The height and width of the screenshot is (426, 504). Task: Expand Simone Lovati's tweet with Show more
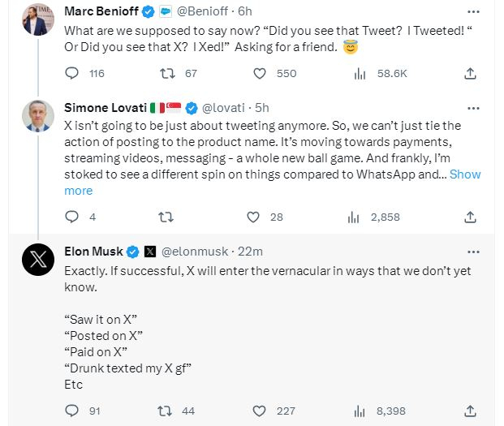(x=465, y=174)
